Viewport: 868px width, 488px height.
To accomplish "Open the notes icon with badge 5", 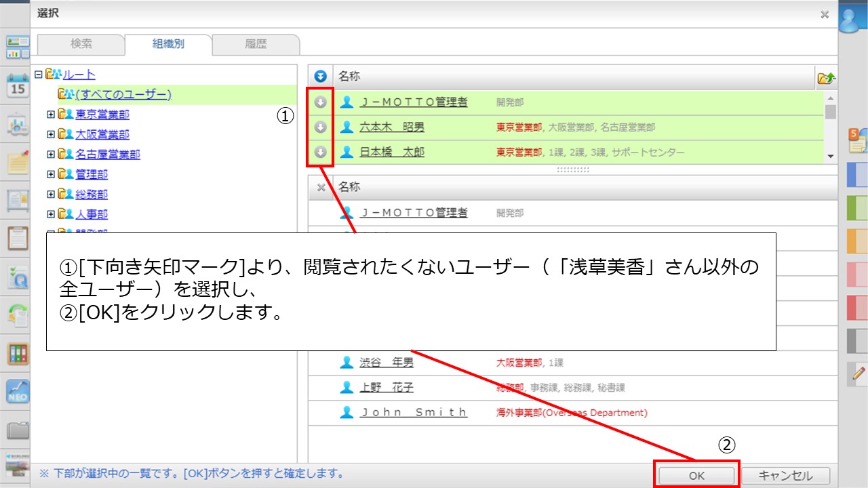I will pos(858,140).
